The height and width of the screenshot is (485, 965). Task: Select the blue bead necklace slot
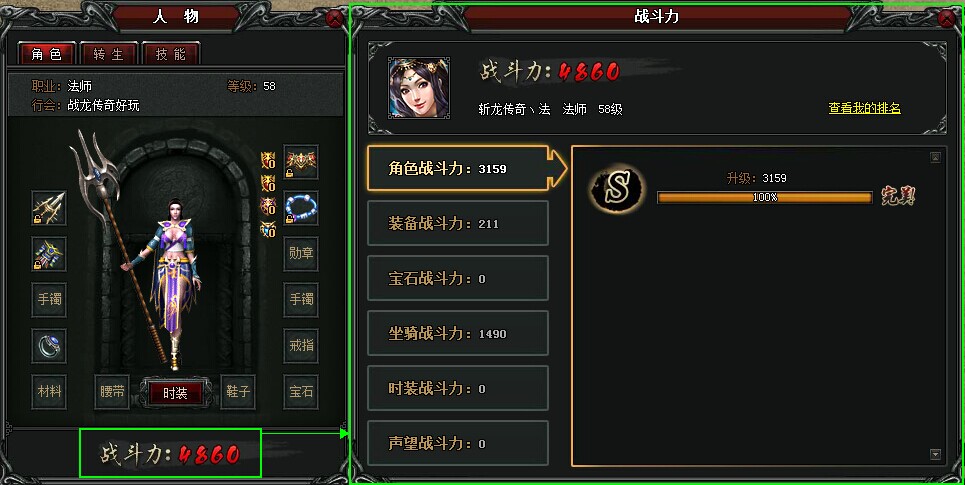pos(301,207)
